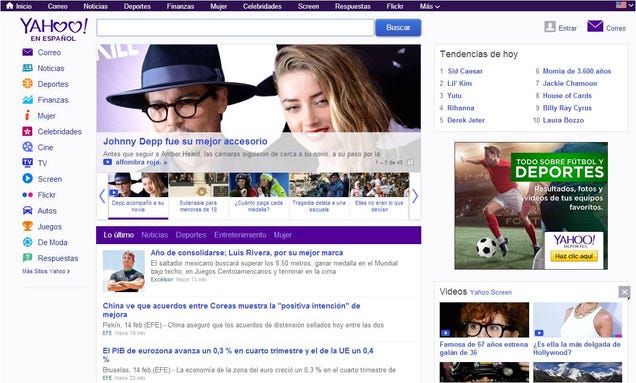Switch to the Entretenimiento news tab
The image size is (636, 383).
click(x=240, y=235)
